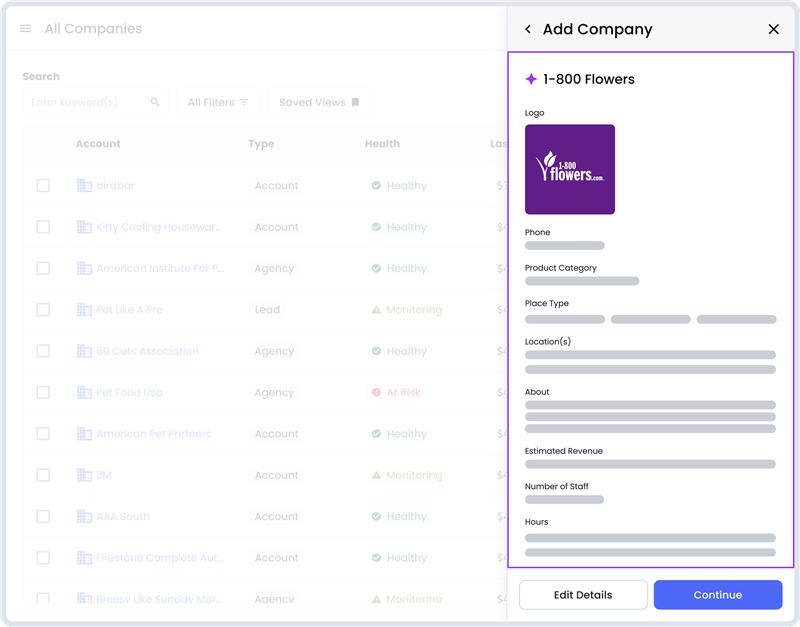Open the All Filters dropdown
Viewport: 800px width, 627px height.
tap(218, 102)
